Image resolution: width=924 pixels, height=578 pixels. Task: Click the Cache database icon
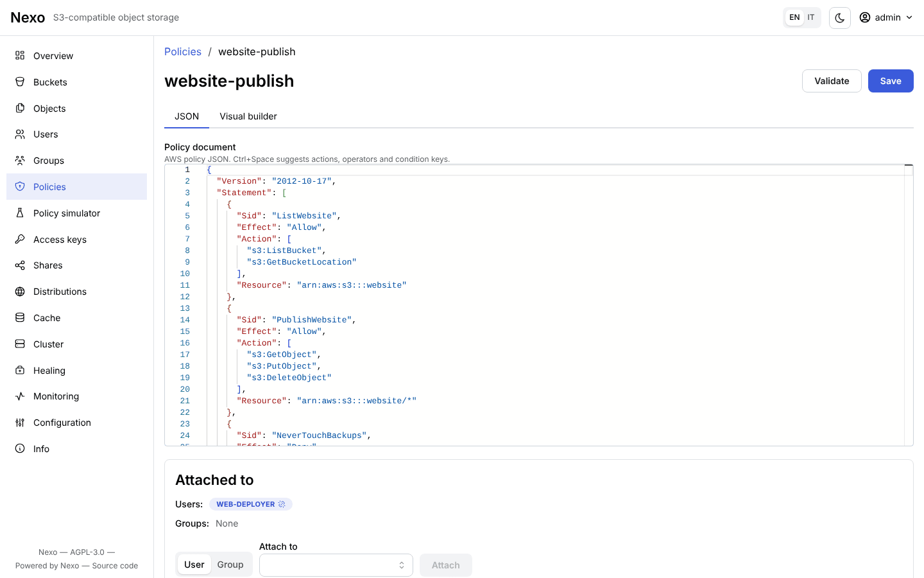pos(20,318)
